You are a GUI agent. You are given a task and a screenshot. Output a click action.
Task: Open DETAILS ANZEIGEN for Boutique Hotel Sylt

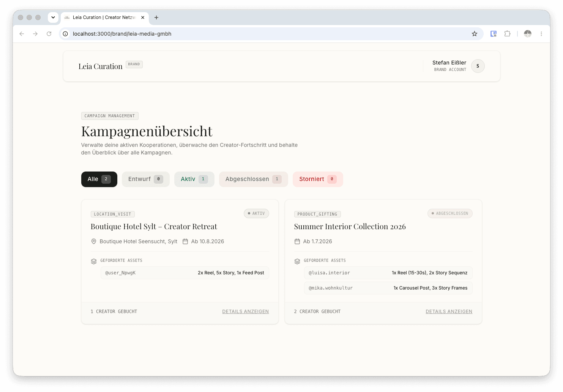[x=246, y=312]
